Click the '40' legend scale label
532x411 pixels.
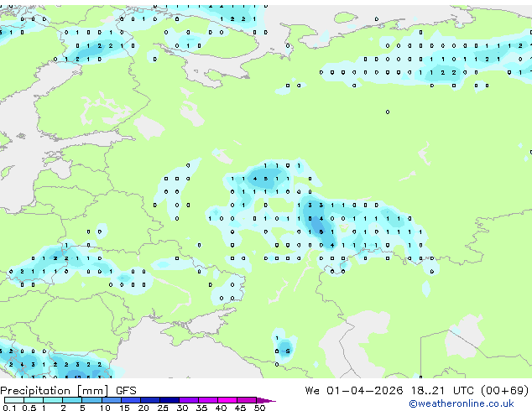click(221, 408)
